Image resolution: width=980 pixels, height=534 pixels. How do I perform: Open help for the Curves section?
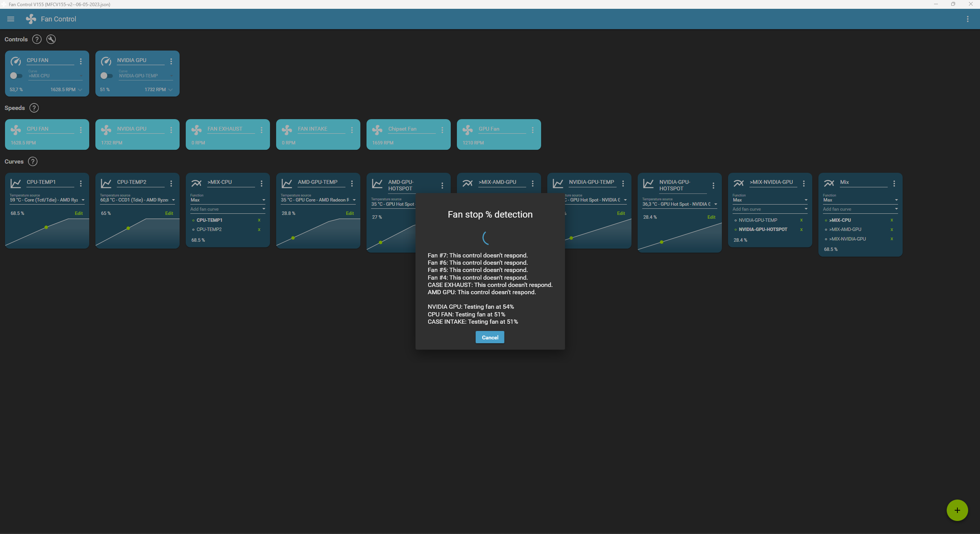pyautogui.click(x=33, y=161)
